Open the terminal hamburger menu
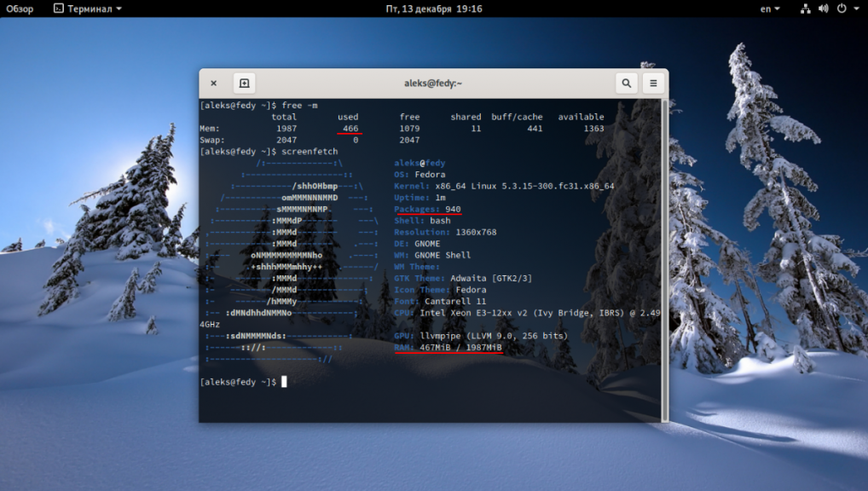Viewport: 868px width, 491px height. click(654, 84)
